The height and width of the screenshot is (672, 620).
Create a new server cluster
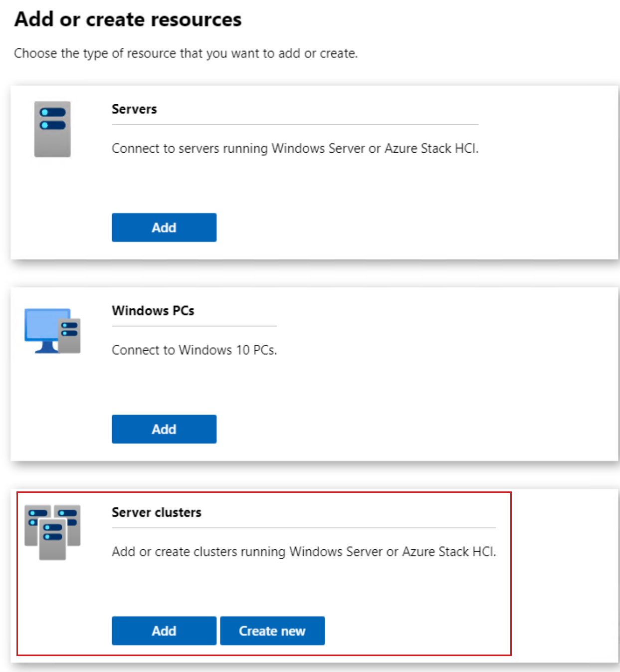coord(272,631)
